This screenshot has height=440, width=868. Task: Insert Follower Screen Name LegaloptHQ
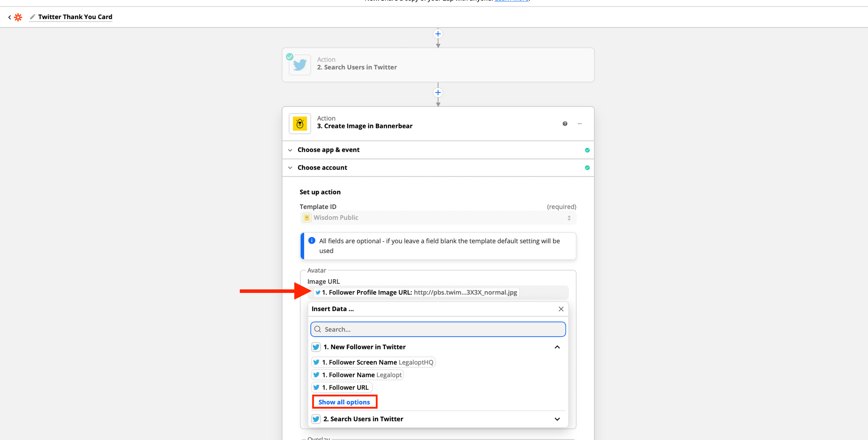tap(373, 362)
